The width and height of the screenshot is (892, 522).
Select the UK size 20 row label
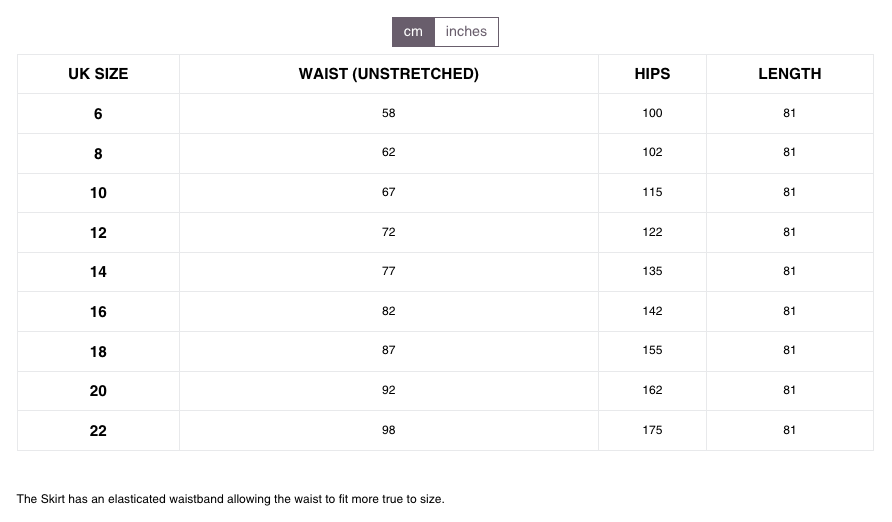click(x=98, y=391)
